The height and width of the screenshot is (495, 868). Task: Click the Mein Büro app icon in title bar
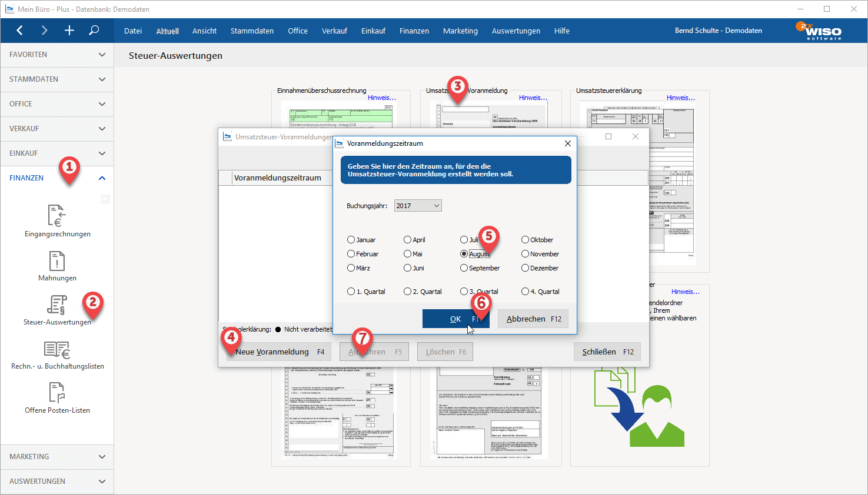(9, 9)
